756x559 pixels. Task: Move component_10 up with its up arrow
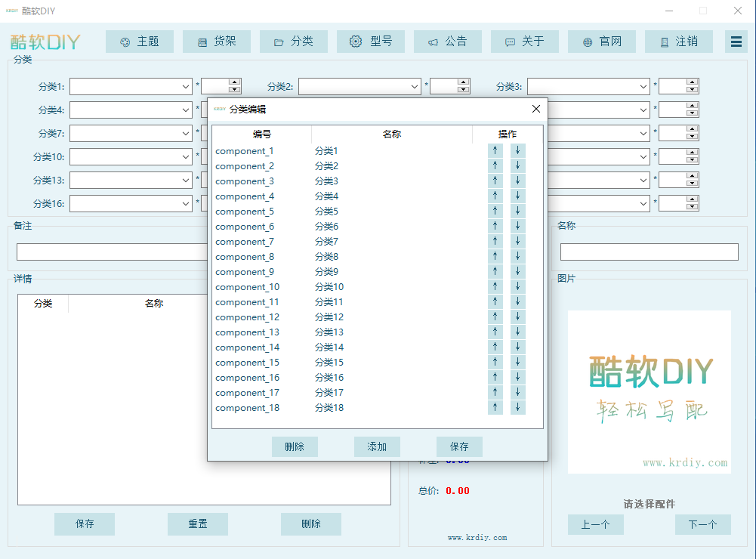pyautogui.click(x=495, y=286)
